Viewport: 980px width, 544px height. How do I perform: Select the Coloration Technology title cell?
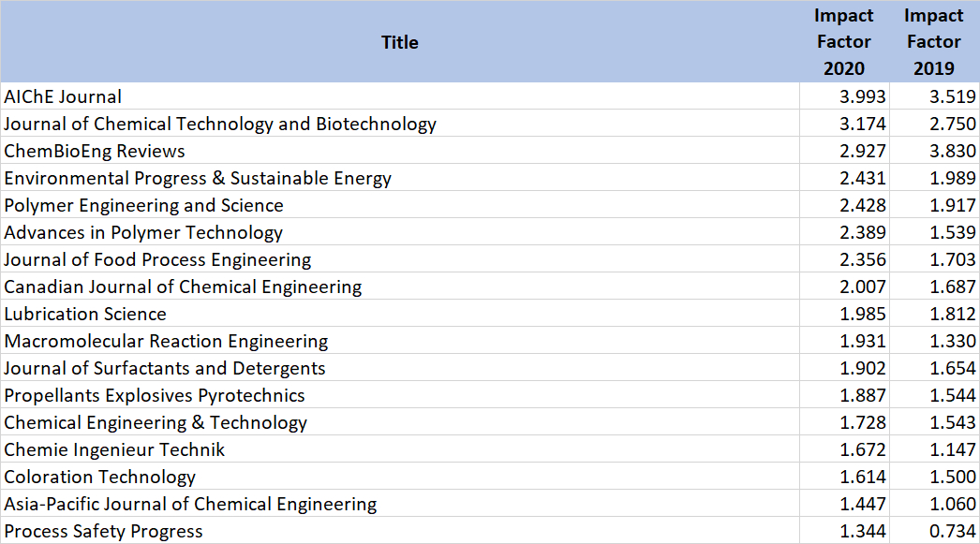tap(100, 477)
